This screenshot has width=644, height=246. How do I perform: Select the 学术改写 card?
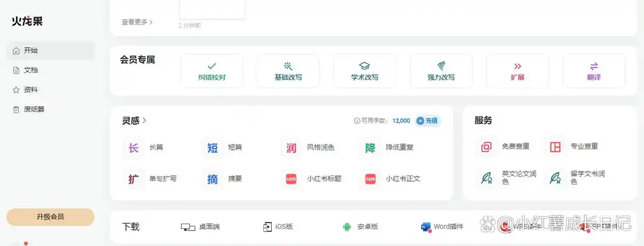click(x=365, y=71)
